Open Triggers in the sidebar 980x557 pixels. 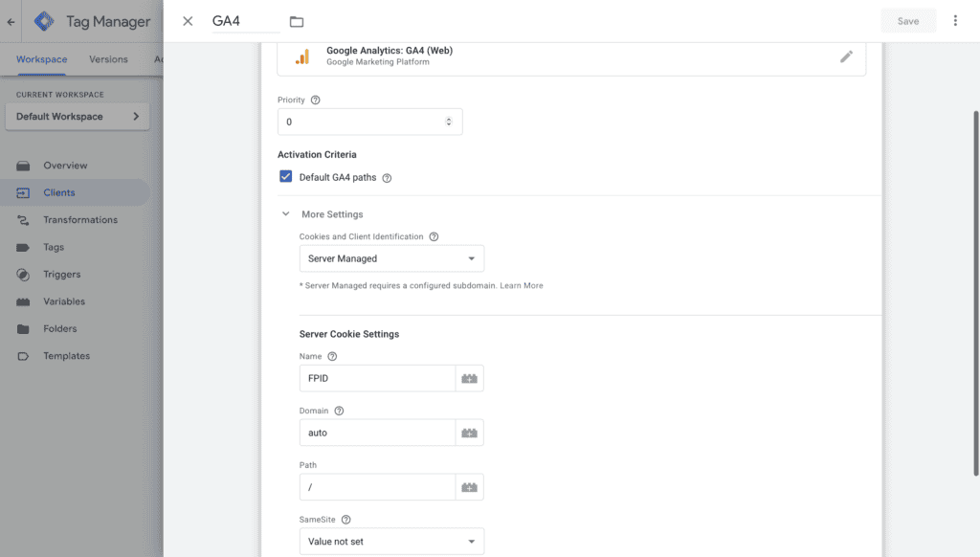point(62,275)
